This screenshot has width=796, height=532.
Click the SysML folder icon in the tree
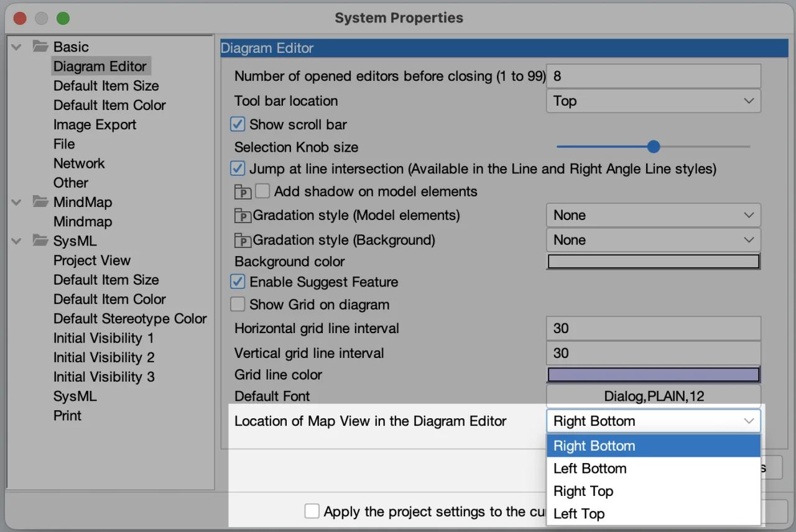point(40,241)
